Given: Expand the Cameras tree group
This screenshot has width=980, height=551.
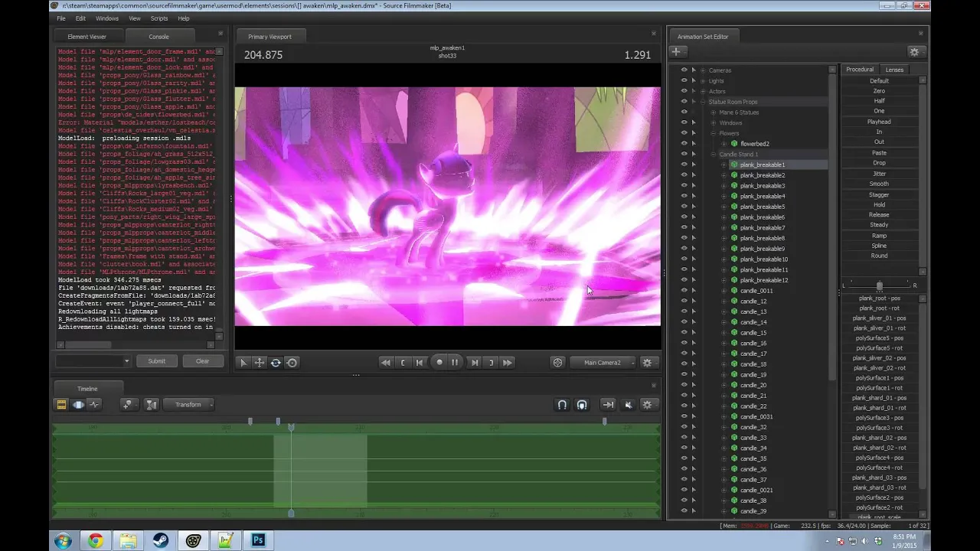Looking at the screenshot, I should 703,70.
